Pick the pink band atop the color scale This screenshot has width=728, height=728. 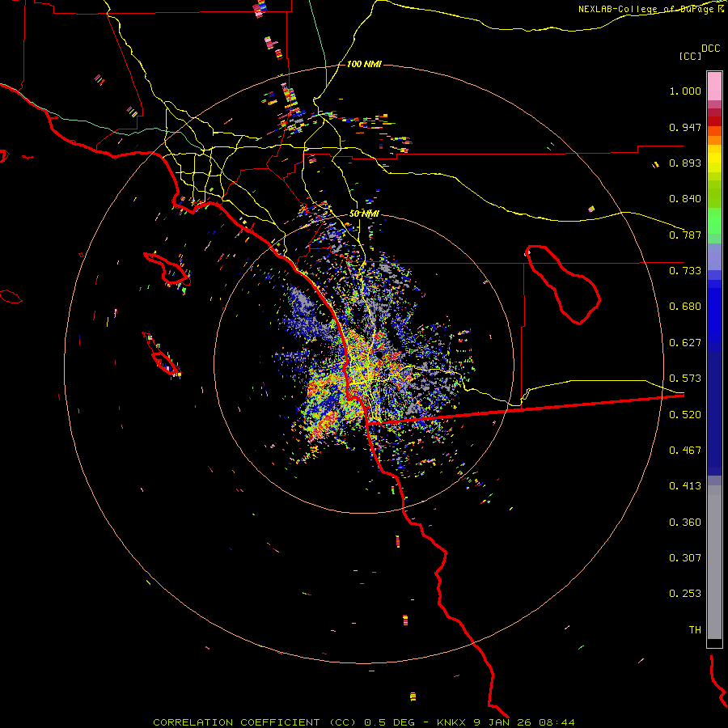click(x=714, y=87)
